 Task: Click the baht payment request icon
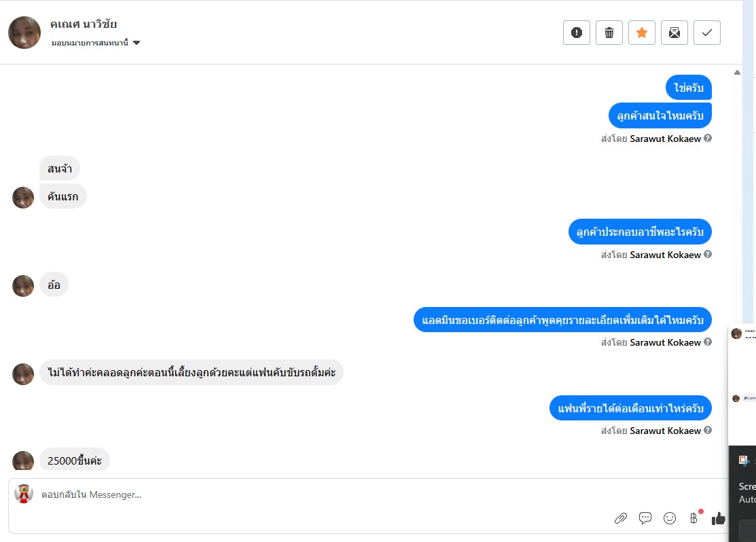pos(694,518)
